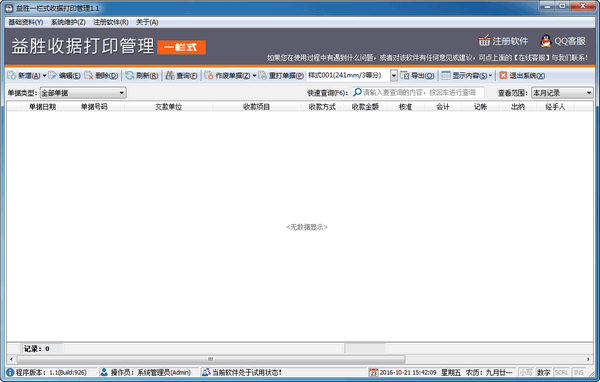Open the 系统维护(Z) menu
The image size is (600, 382).
(68, 22)
